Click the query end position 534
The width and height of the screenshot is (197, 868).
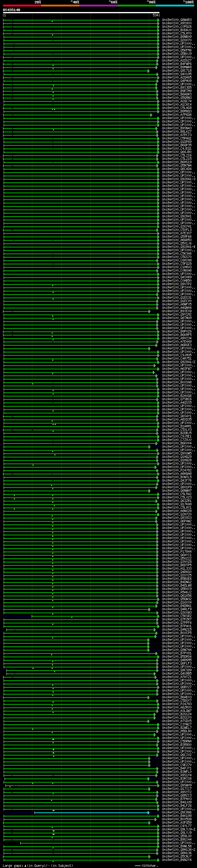[x=155, y=15]
